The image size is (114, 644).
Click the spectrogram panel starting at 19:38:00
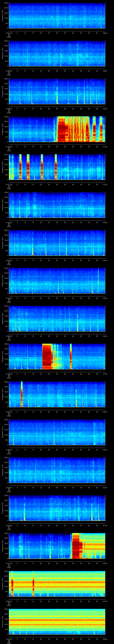coord(57,53)
